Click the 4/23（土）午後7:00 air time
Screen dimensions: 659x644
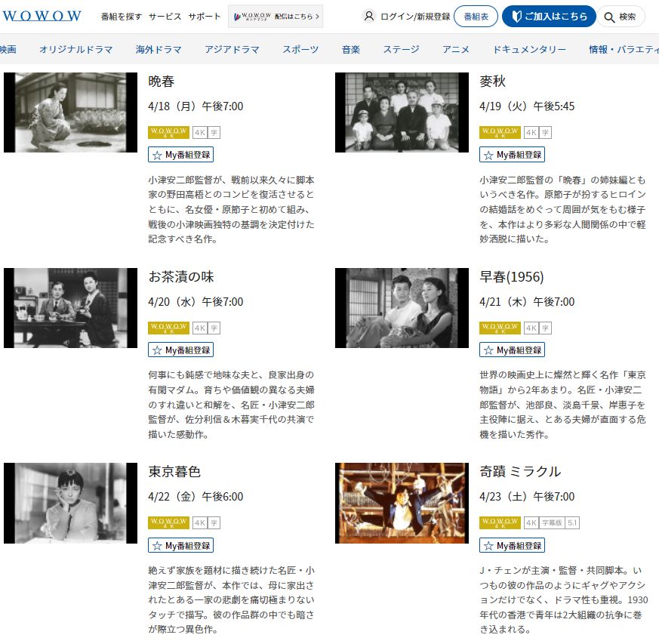click(x=527, y=497)
